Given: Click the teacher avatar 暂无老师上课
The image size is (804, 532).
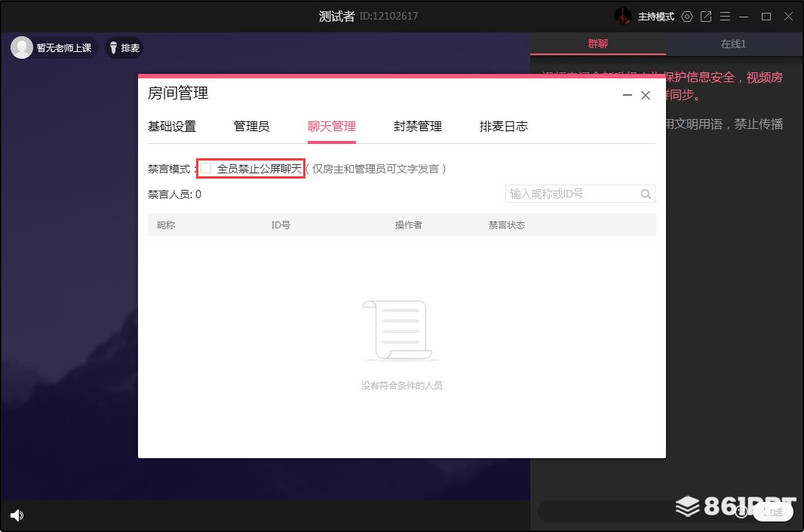Looking at the screenshot, I should pyautogui.click(x=23, y=48).
